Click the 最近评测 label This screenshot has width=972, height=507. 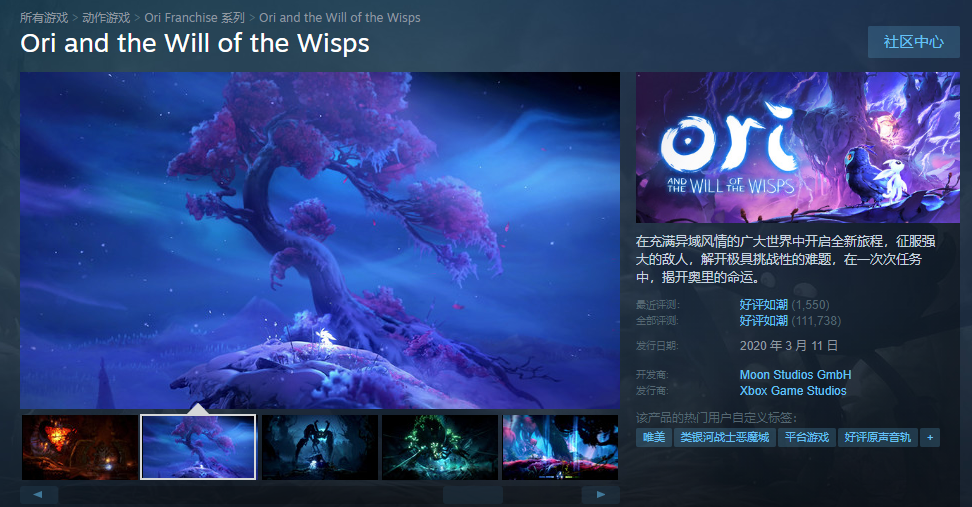coord(658,305)
